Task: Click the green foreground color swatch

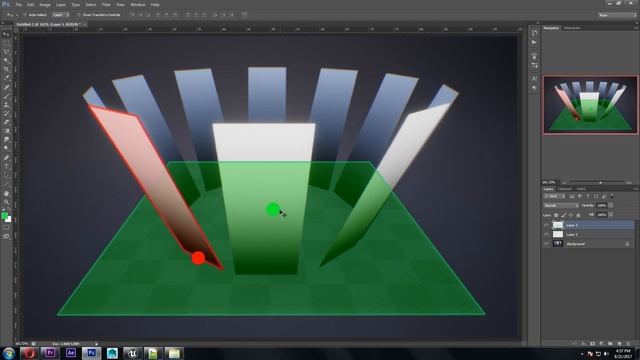Action: coord(4,216)
